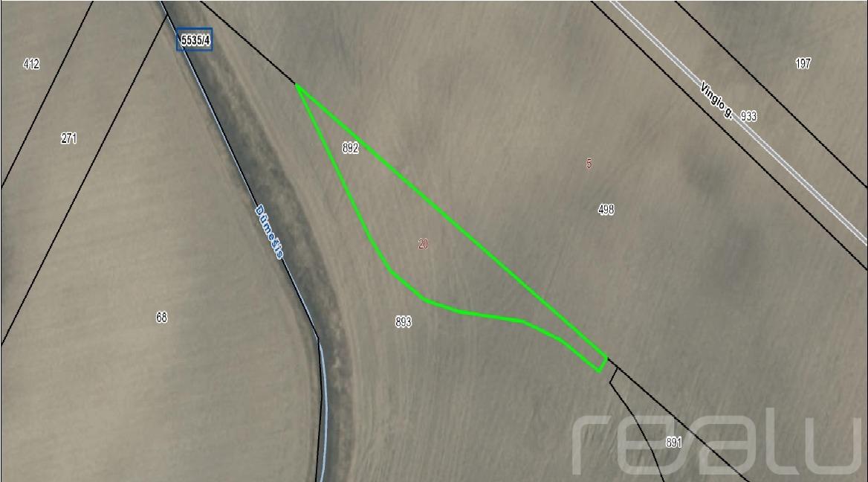
Task: Select parcel 891 label
Action: point(674,442)
